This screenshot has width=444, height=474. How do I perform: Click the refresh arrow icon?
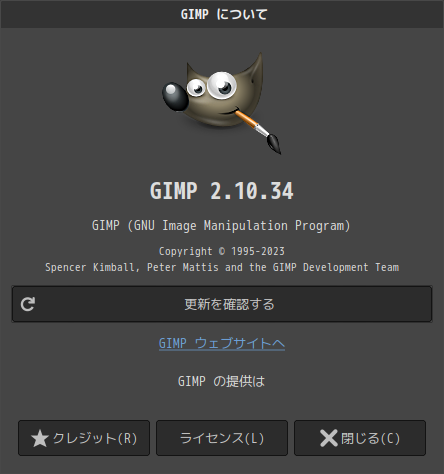[x=28, y=304]
